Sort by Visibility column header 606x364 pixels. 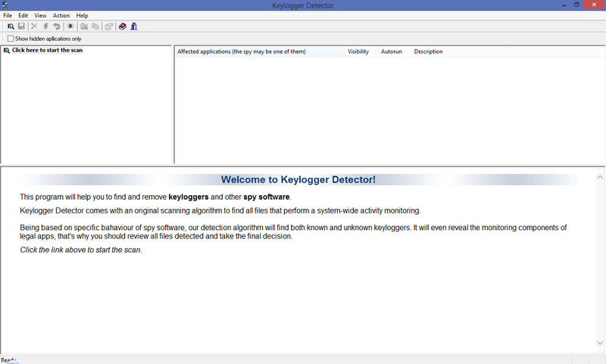tap(361, 51)
